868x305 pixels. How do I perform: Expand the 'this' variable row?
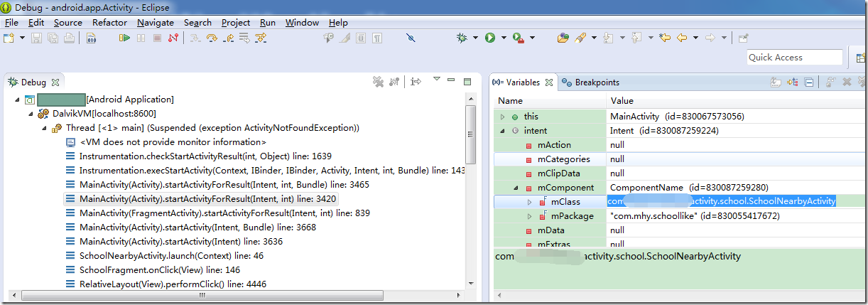[x=503, y=117]
